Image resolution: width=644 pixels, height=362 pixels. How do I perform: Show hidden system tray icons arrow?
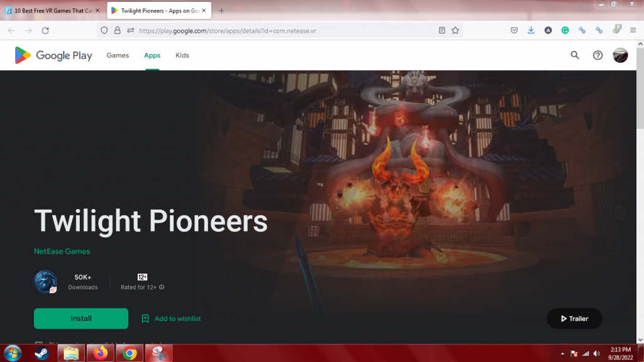point(562,354)
